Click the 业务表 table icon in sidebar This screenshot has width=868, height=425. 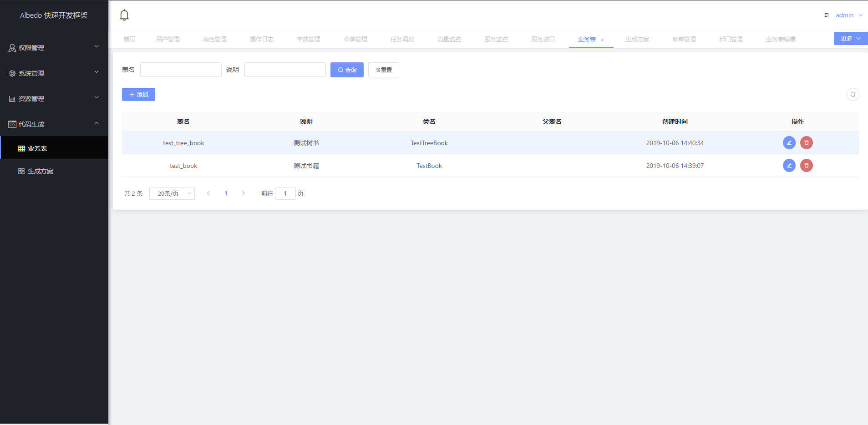point(21,148)
